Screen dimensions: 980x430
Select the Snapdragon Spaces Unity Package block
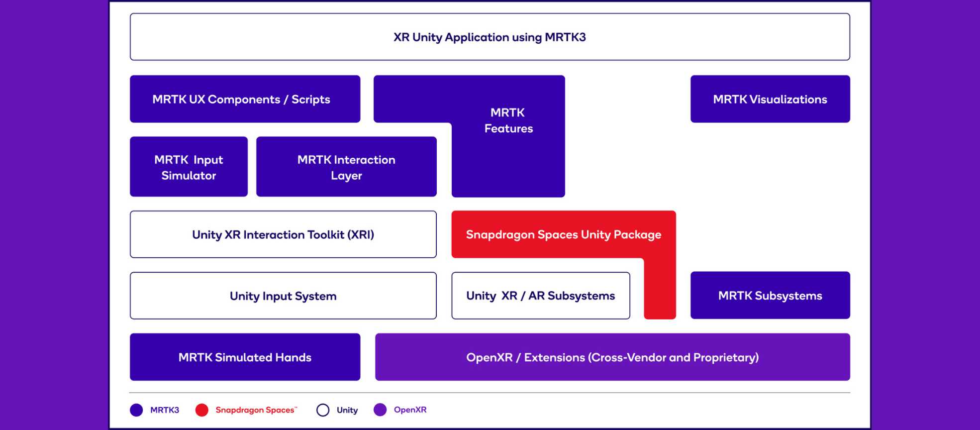tap(563, 234)
